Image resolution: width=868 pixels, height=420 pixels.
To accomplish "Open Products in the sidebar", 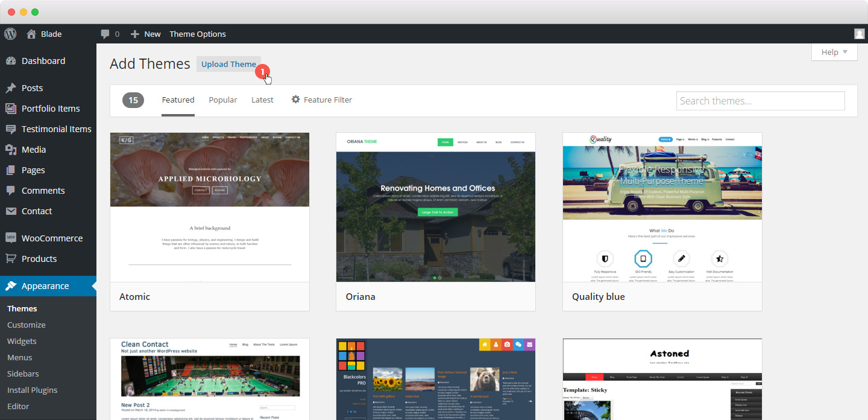I will click(x=39, y=259).
